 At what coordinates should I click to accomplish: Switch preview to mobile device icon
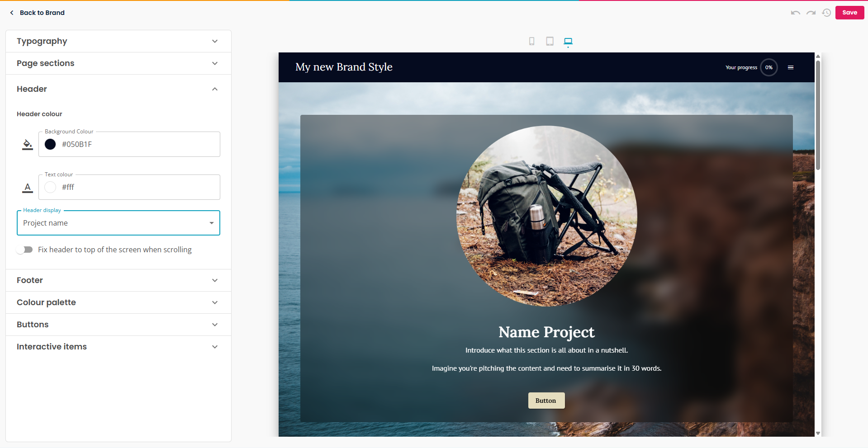coord(532,41)
